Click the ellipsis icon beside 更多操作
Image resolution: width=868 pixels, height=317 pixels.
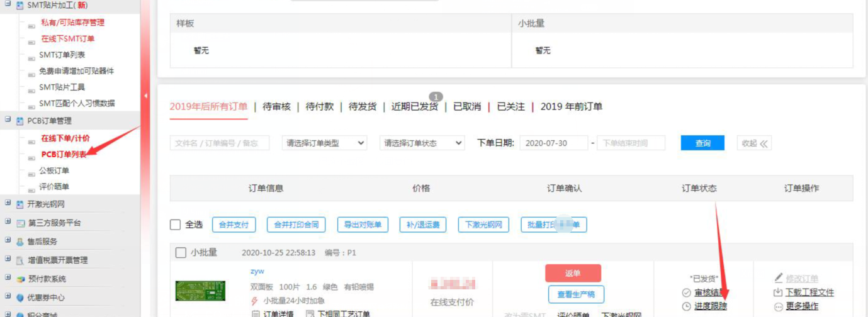(x=779, y=306)
